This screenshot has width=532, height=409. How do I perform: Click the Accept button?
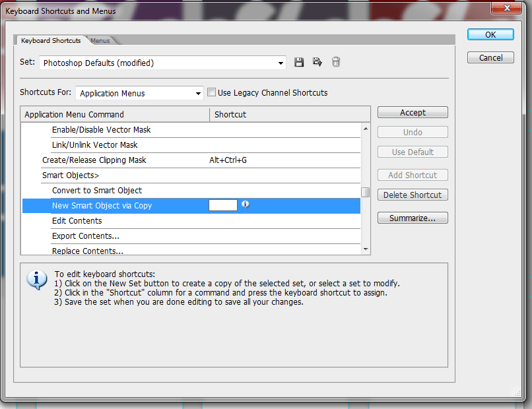click(x=412, y=112)
